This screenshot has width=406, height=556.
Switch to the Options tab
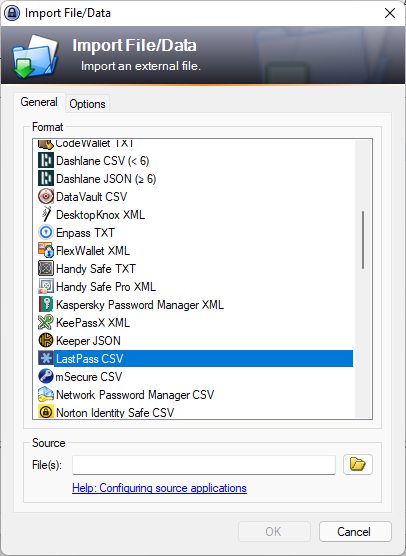tap(88, 104)
